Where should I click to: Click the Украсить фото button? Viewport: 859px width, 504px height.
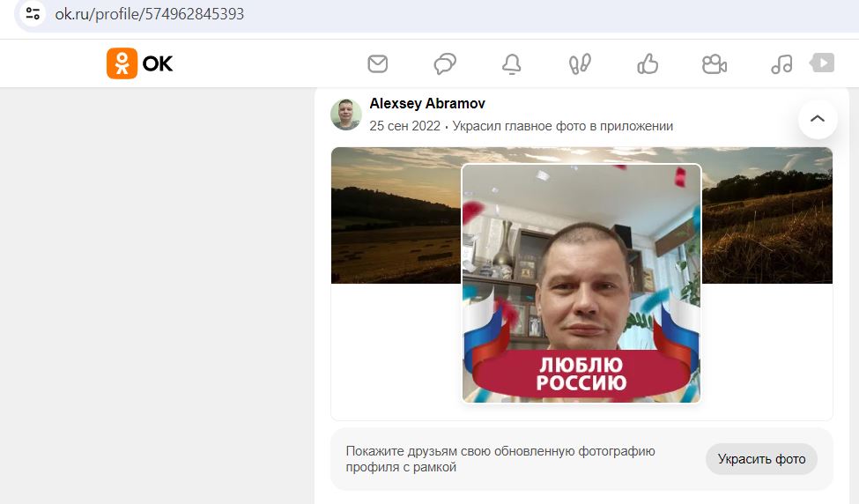click(761, 459)
